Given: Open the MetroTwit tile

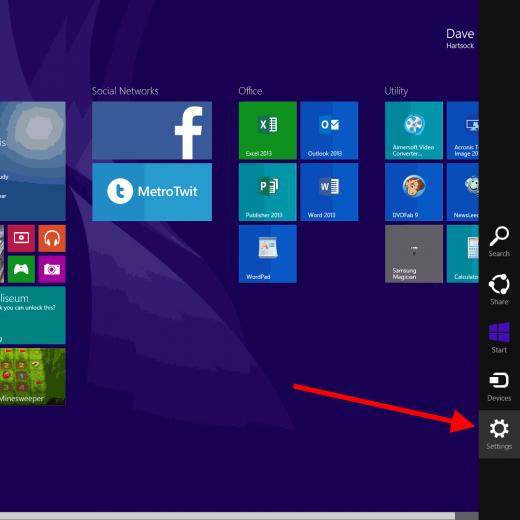Looking at the screenshot, I should point(152,192).
